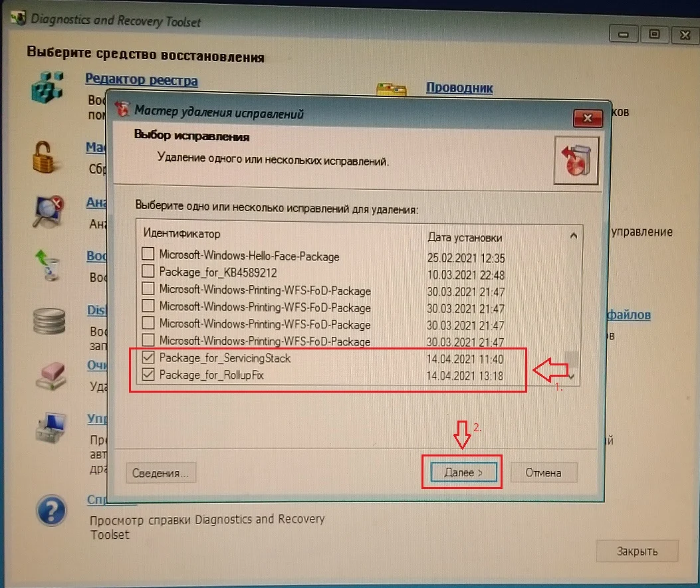Select Package_for_ServicingStack row text
Screen dimensions: 700x588
[x=225, y=358]
